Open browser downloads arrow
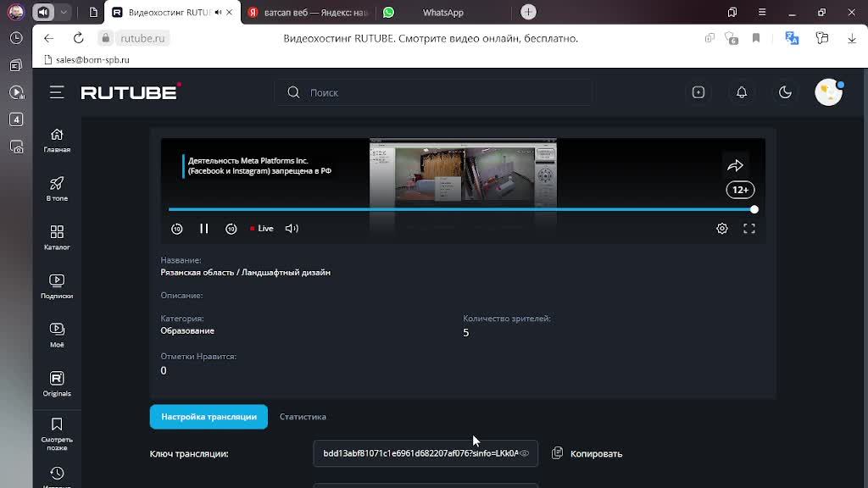868x488 pixels. click(x=851, y=38)
